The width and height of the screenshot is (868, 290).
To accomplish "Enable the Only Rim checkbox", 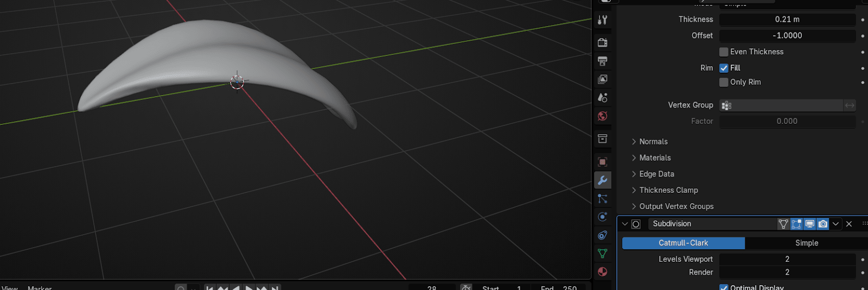I will (724, 83).
